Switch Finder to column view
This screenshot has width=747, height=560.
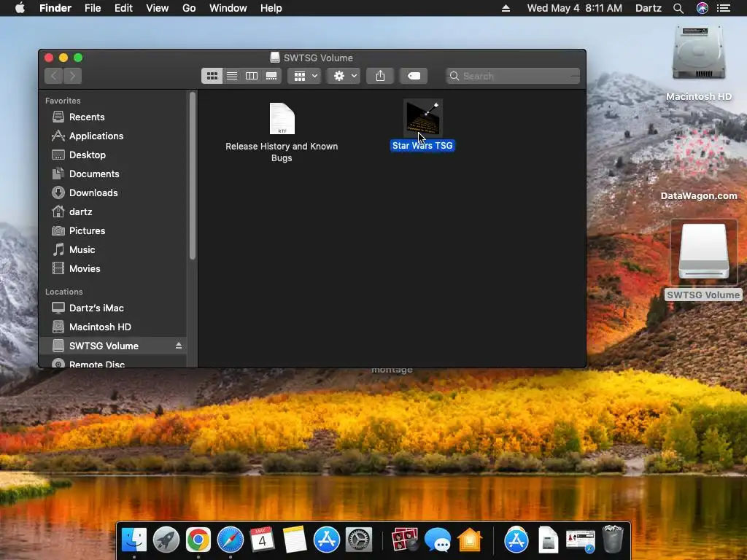252,76
